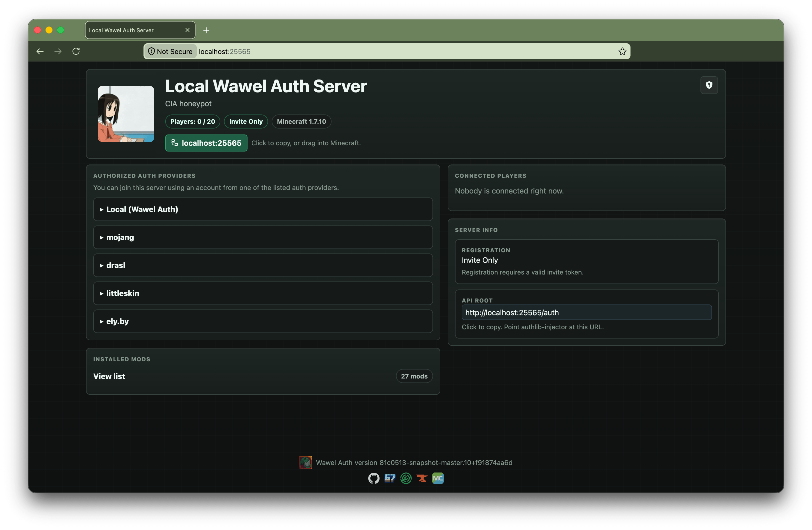Click the Invite Only badge in header
The width and height of the screenshot is (812, 530).
(246, 121)
